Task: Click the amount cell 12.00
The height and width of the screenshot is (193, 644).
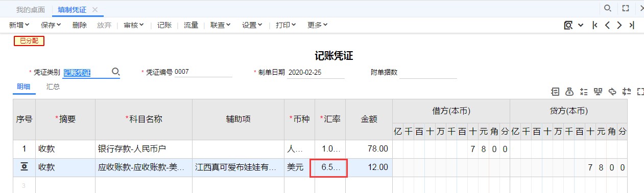Action: click(369, 167)
